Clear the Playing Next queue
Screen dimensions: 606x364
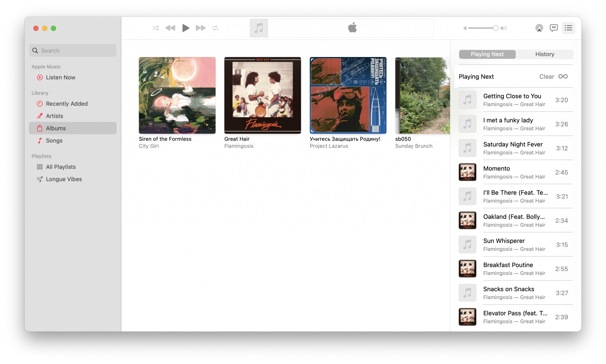coord(547,77)
